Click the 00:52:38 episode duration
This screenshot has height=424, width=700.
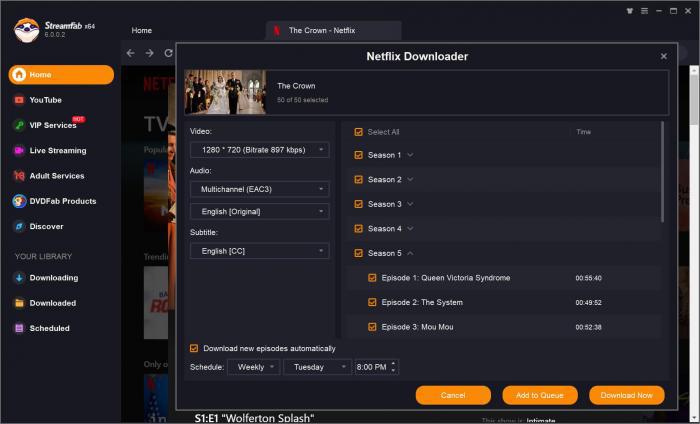pos(588,327)
